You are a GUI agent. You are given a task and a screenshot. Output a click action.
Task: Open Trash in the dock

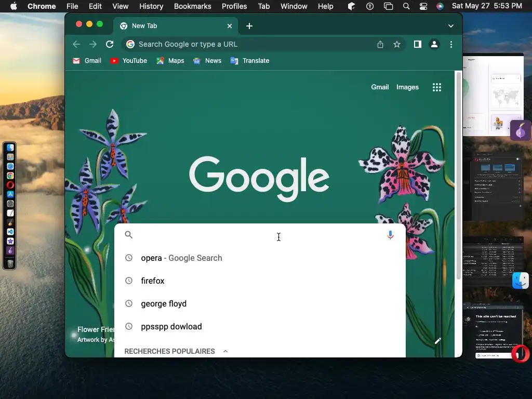point(10,263)
